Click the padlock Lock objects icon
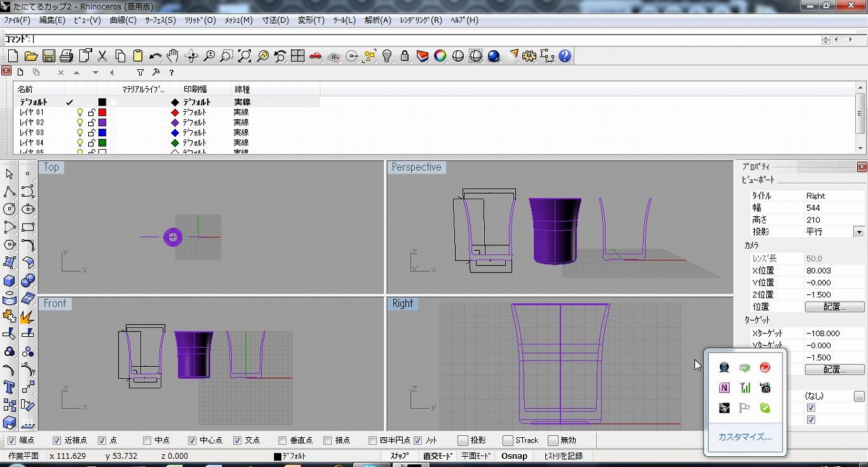 (x=405, y=56)
